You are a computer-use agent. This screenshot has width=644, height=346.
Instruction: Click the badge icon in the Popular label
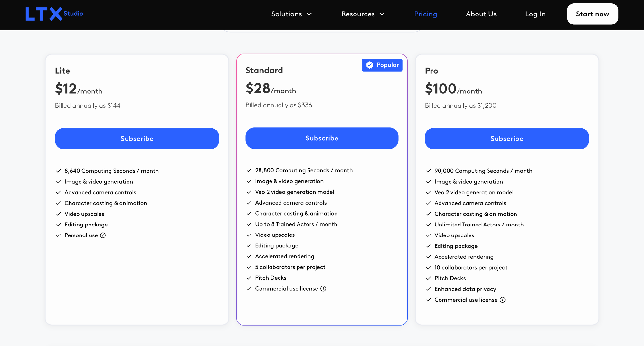tap(369, 65)
